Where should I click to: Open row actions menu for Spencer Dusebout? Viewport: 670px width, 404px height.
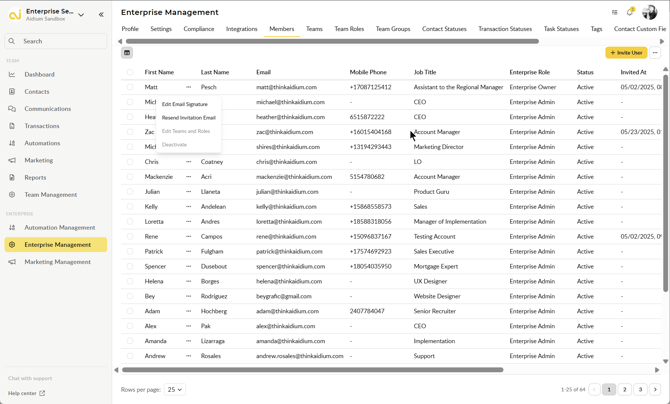point(188,267)
